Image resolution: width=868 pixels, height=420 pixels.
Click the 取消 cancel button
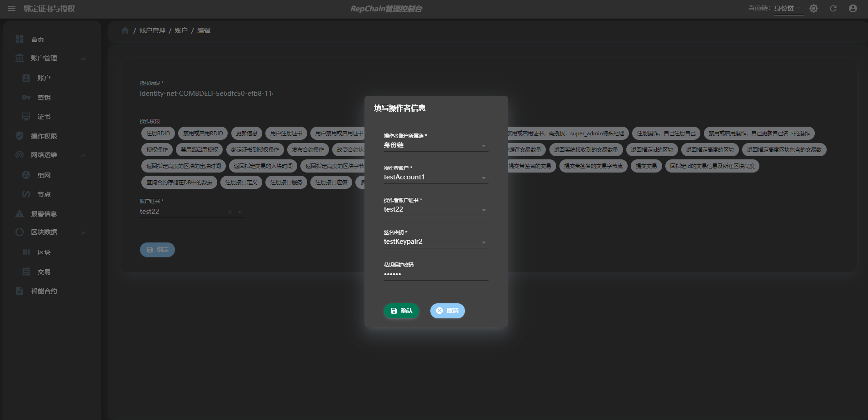(448, 311)
